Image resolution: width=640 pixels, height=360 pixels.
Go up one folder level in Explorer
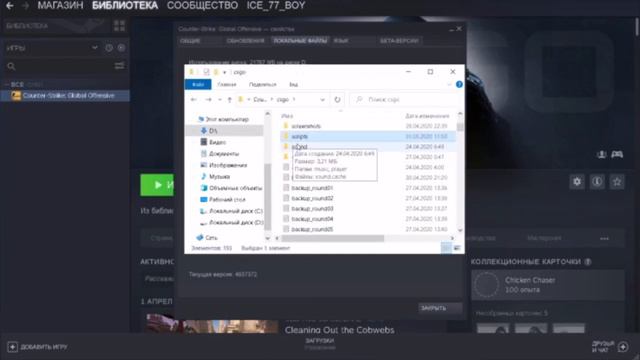[x=230, y=100]
